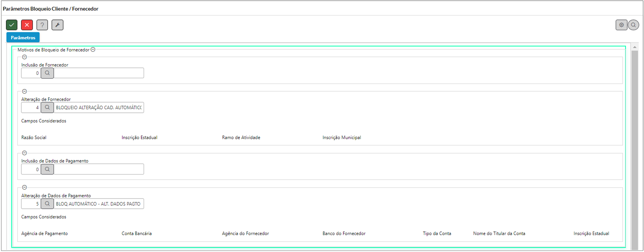The image size is (644, 252).
Task: Cancel using the red X button
Action: (27, 25)
